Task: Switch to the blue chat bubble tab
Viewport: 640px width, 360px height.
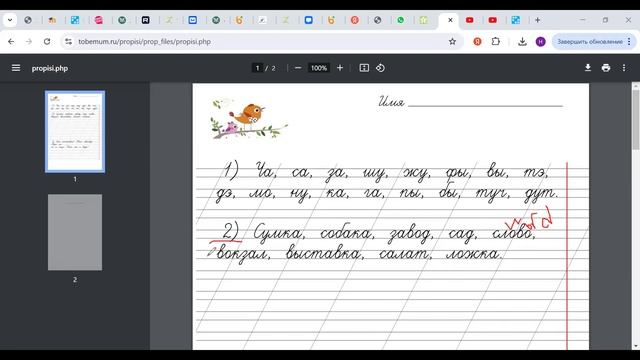Action: [309, 20]
